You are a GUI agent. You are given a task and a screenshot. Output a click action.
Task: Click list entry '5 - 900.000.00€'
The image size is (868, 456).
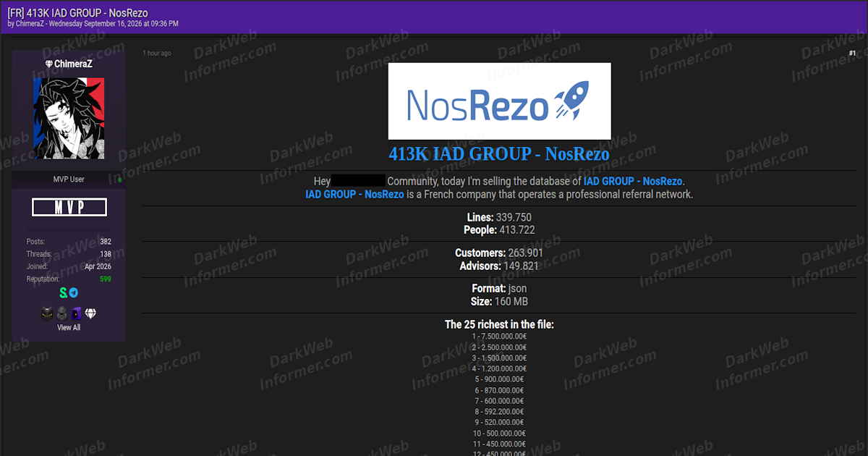[x=499, y=379]
